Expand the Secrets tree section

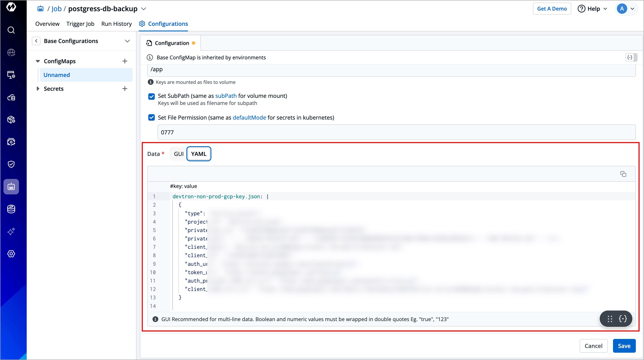tap(38, 89)
